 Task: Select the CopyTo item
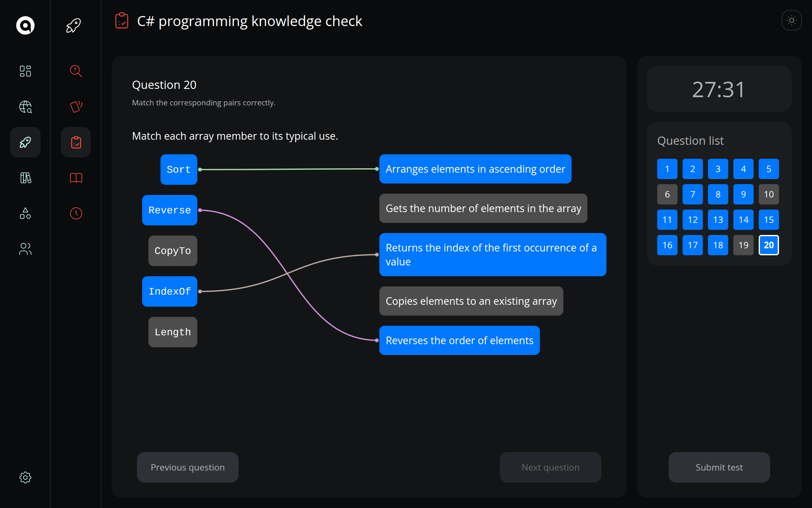[x=173, y=251]
